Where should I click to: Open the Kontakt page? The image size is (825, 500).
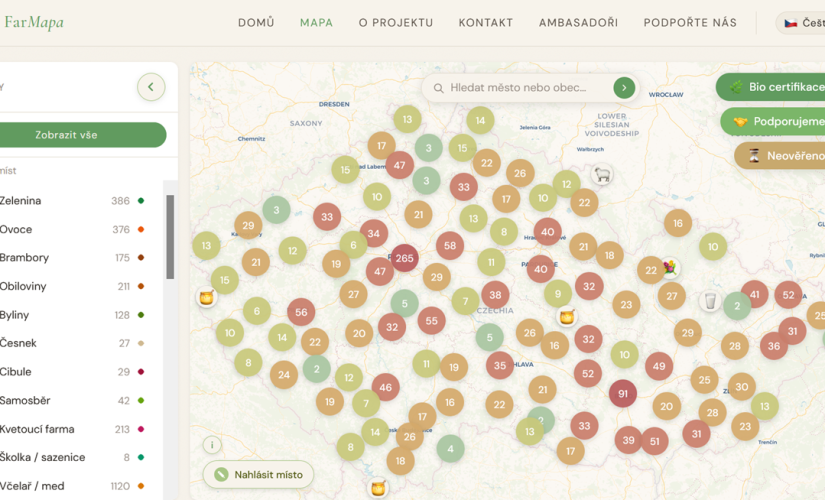pos(486,23)
